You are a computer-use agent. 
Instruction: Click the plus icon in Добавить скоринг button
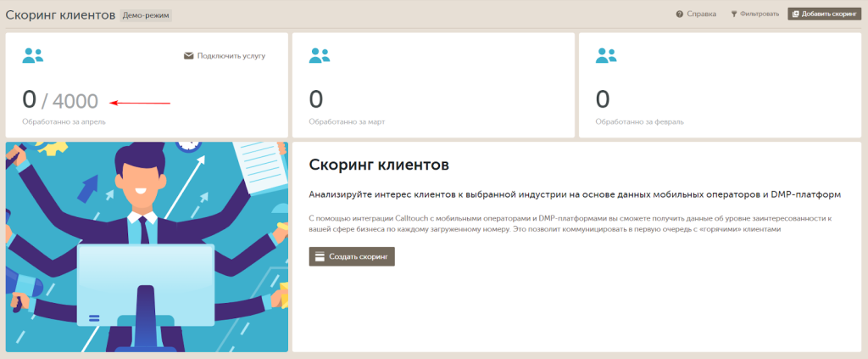tap(795, 14)
